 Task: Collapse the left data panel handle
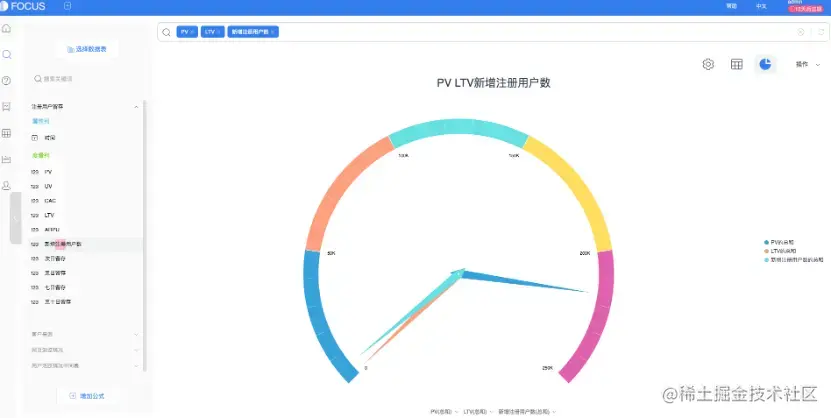[15, 218]
